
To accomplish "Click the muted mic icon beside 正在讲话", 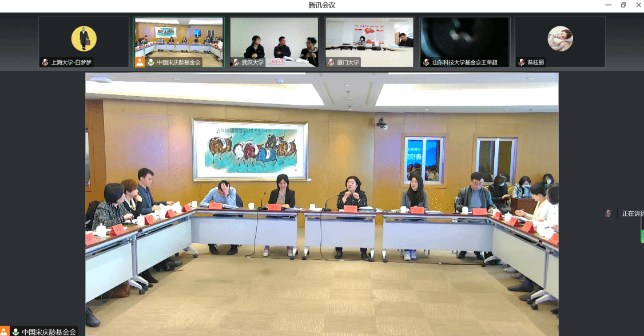I will point(608,214).
